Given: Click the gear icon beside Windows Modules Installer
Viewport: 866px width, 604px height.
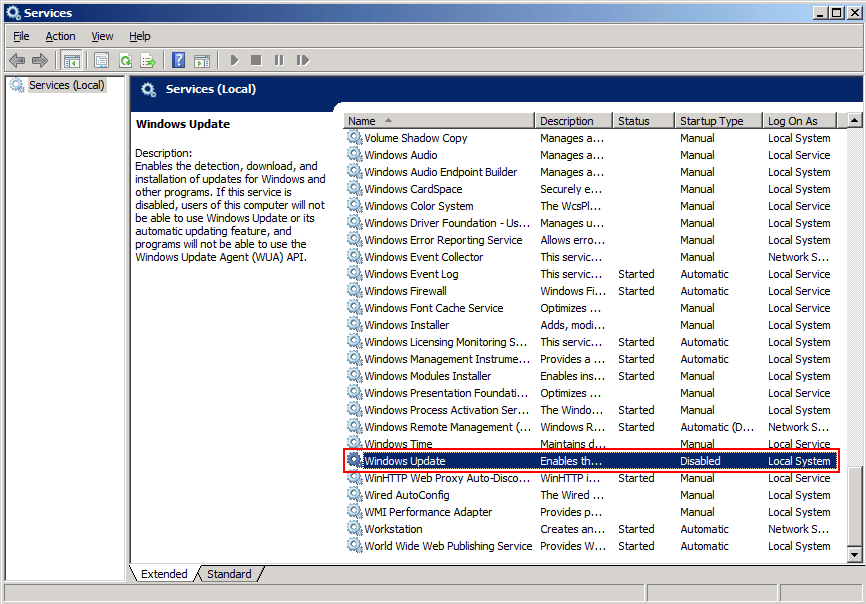Looking at the screenshot, I should click(354, 375).
